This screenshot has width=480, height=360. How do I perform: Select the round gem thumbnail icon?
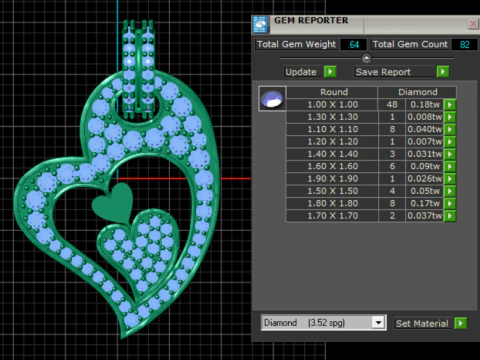(x=272, y=99)
